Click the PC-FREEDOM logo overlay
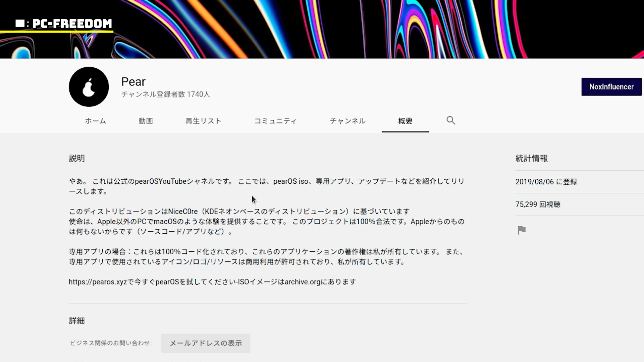The height and width of the screenshot is (362, 644). point(64,23)
